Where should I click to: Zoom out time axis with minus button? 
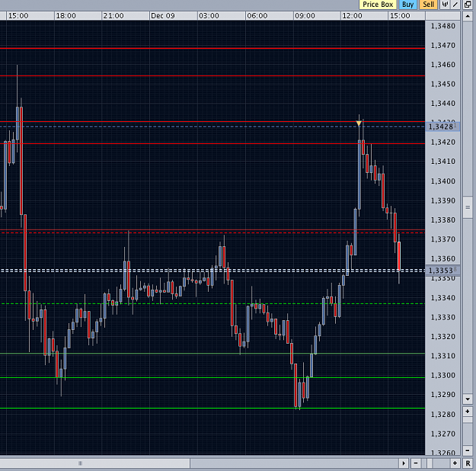(x=416, y=463)
